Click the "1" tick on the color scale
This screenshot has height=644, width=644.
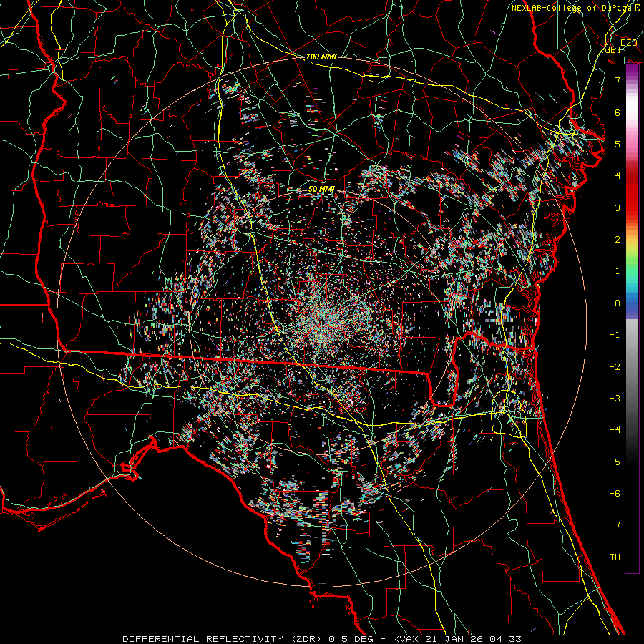pyautogui.click(x=618, y=271)
